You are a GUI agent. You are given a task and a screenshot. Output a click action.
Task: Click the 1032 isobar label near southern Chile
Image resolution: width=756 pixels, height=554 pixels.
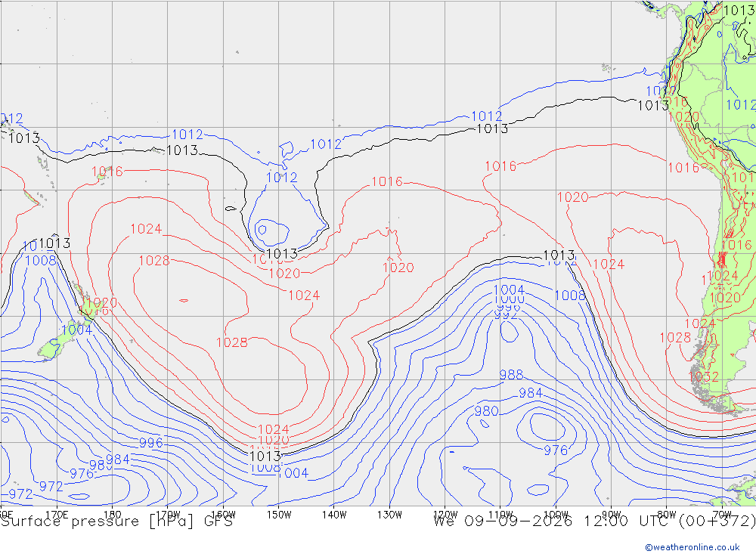pyautogui.click(x=703, y=376)
